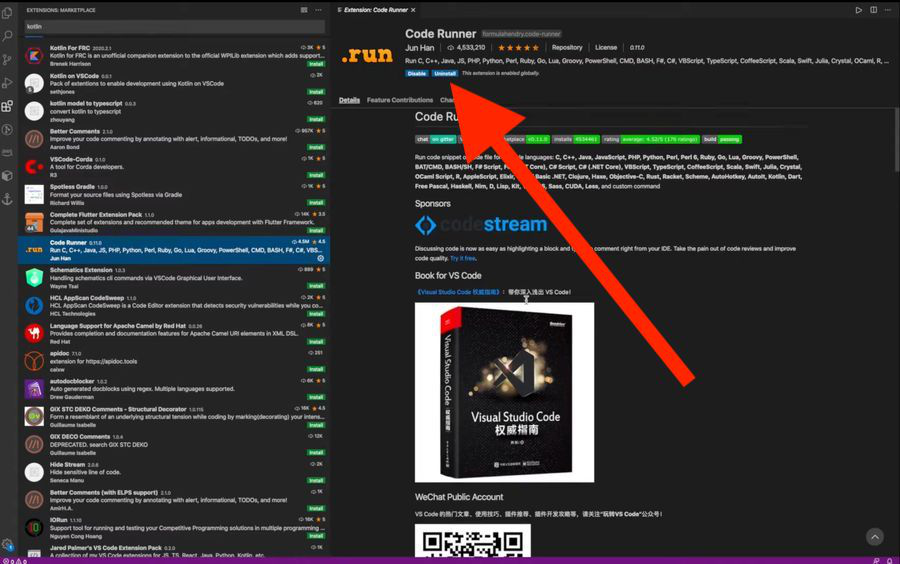The height and width of the screenshot is (564, 900).
Task: Open the Code Runner License link
Action: (606, 48)
